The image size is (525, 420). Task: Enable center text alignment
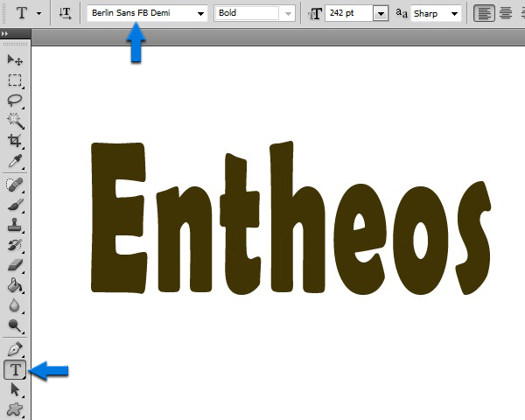pos(504,13)
